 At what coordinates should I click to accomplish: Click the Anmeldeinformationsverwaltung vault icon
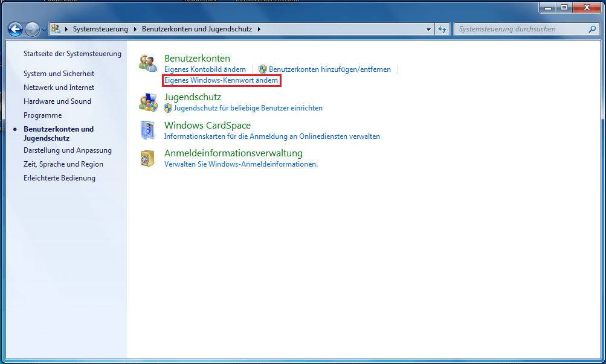tap(147, 158)
